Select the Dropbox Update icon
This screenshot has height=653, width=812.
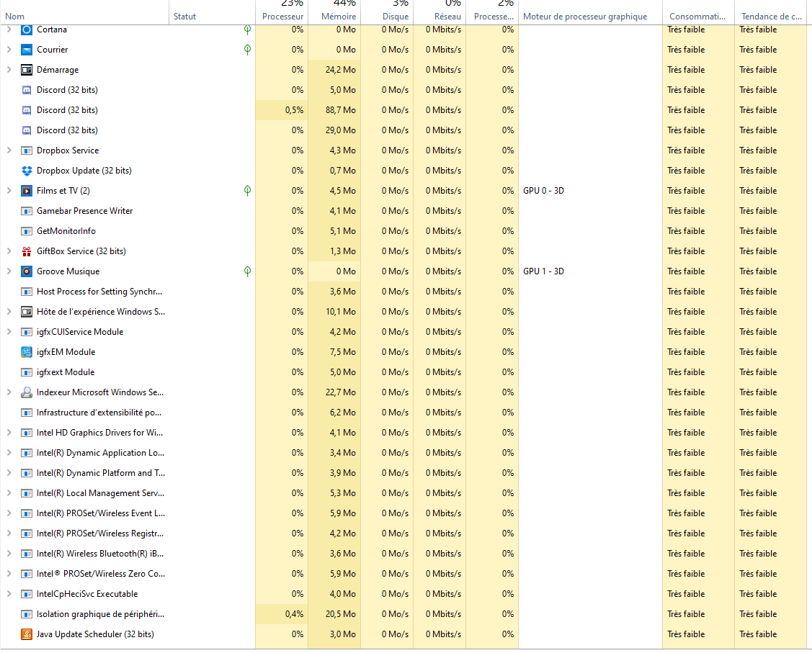tap(27, 171)
